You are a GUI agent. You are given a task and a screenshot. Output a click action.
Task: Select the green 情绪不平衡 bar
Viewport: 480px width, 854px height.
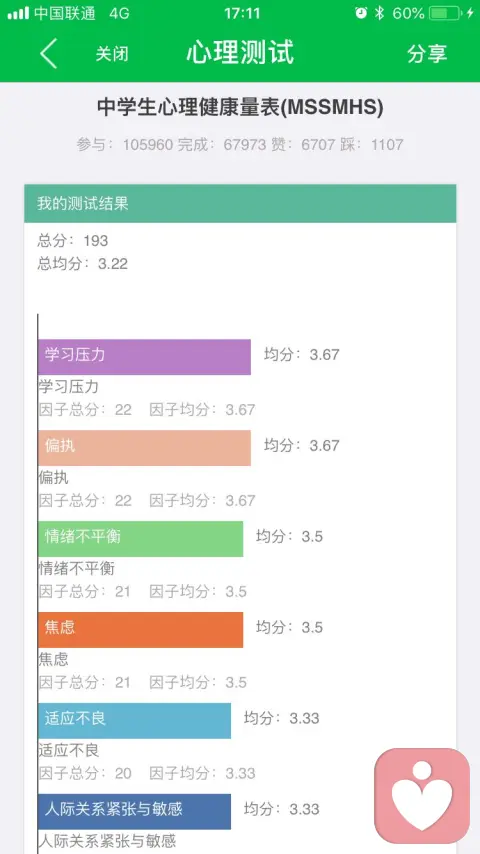point(141,539)
